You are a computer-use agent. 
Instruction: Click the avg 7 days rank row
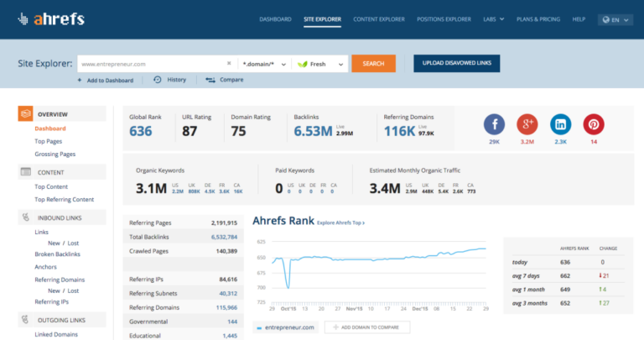[568, 275]
